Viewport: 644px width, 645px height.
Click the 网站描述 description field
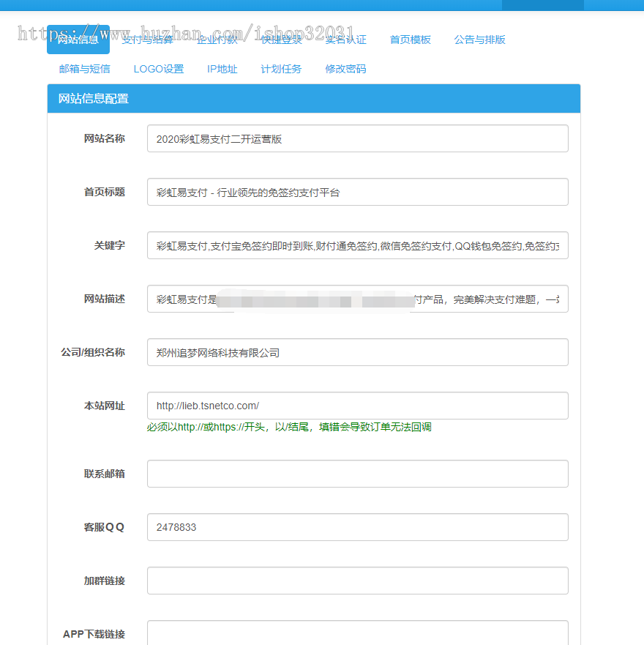pos(357,299)
